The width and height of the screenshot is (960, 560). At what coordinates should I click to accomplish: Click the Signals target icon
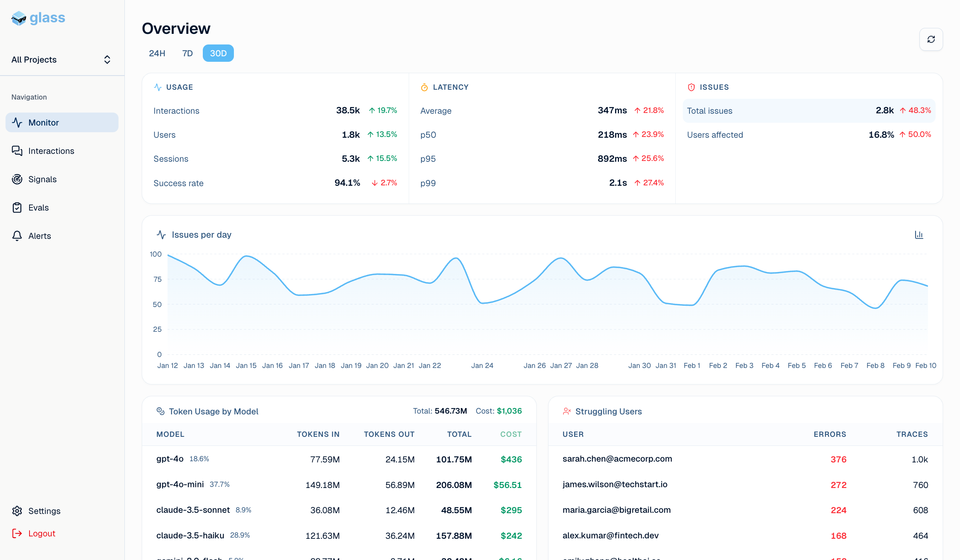[x=17, y=179]
